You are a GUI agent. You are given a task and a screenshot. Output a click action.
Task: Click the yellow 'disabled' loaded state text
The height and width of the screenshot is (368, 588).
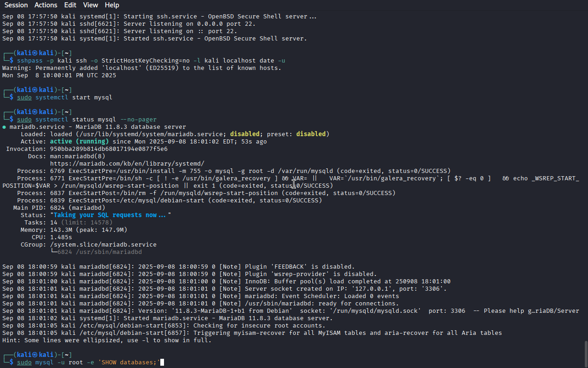point(245,134)
